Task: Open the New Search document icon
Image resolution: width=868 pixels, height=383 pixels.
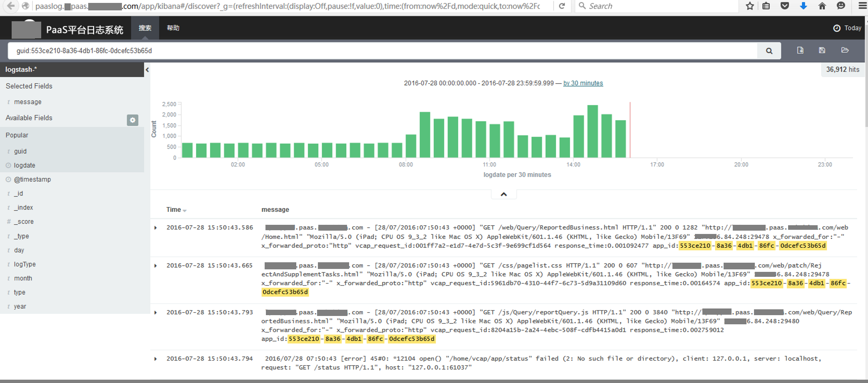Action: coord(800,50)
